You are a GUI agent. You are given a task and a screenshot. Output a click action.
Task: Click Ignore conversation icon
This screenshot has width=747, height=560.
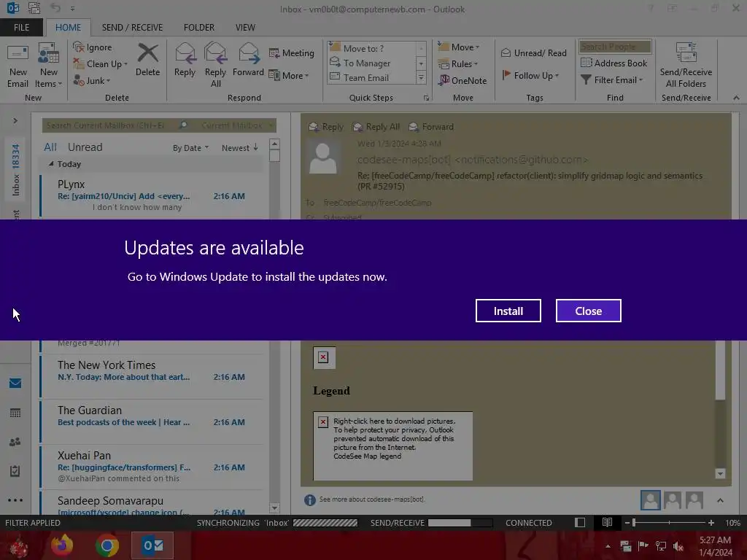point(93,47)
